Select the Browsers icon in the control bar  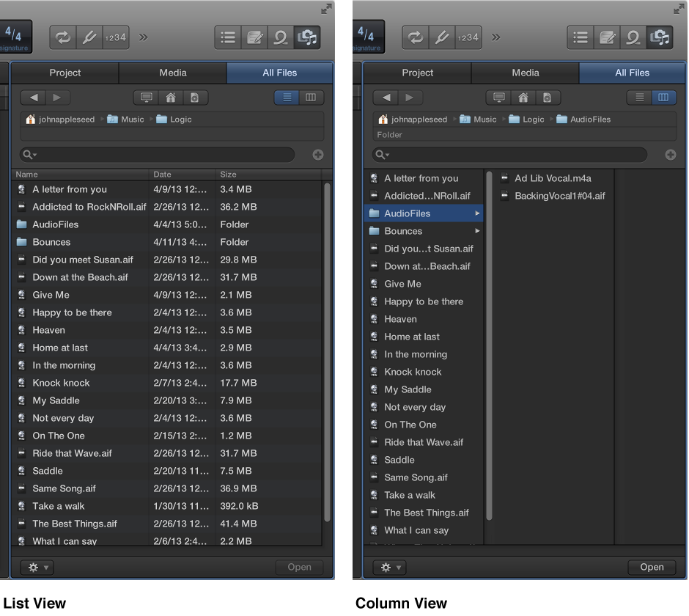(306, 37)
